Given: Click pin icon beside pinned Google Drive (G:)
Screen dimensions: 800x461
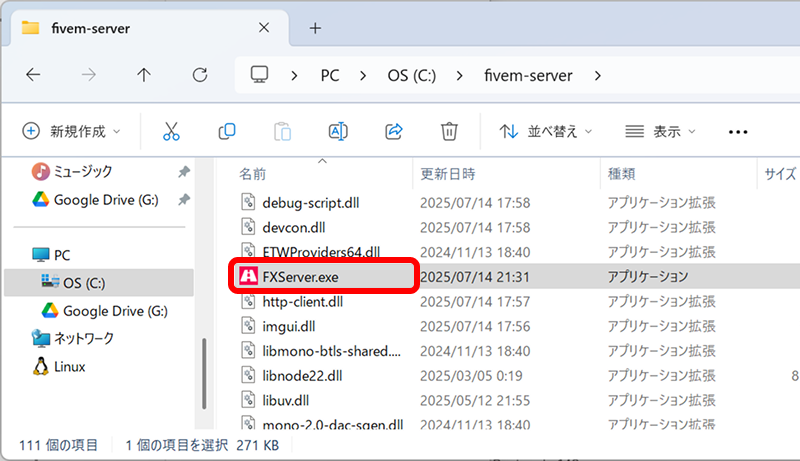Looking at the screenshot, I should 184,199.
